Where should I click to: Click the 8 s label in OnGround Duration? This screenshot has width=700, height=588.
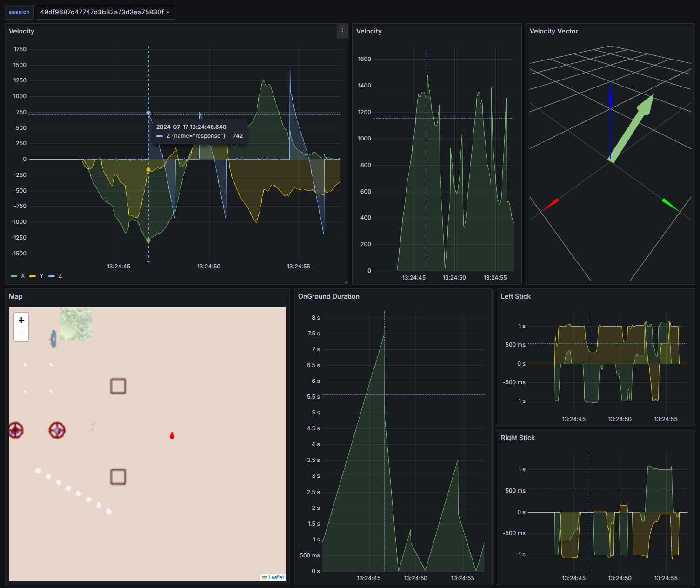tap(316, 318)
